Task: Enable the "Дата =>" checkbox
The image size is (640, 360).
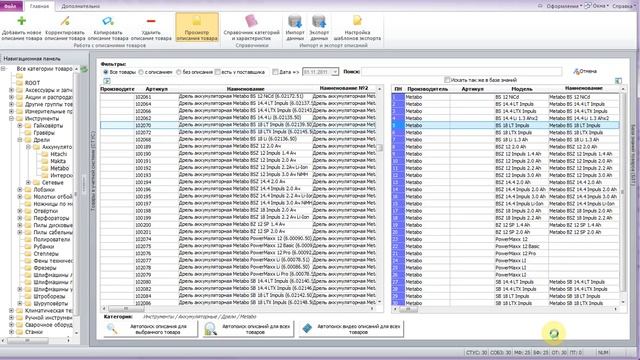Action: click(275, 72)
